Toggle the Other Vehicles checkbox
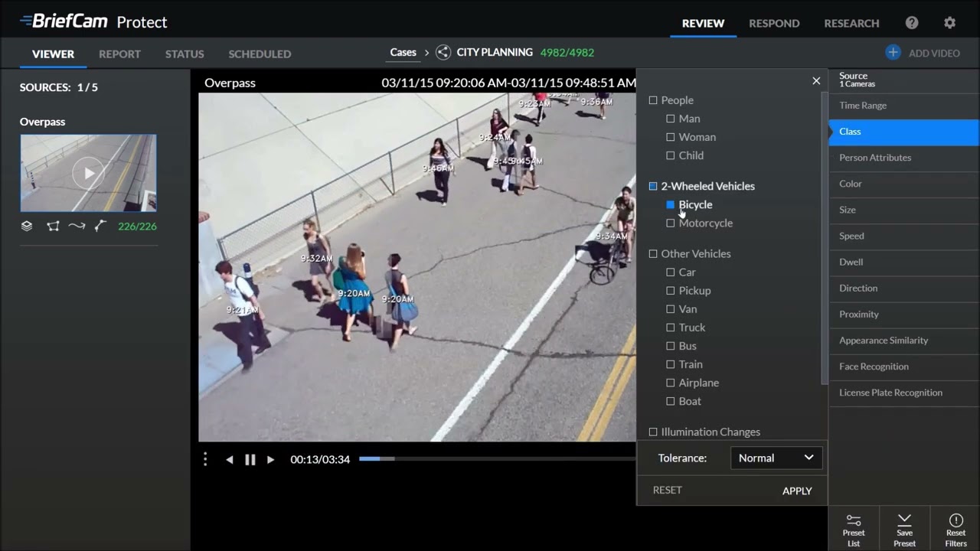 pos(653,253)
